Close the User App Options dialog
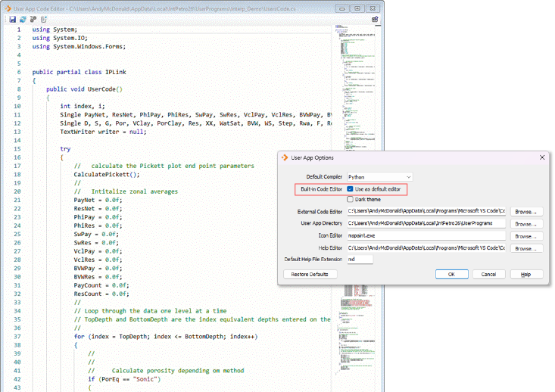This screenshot has width=555, height=392. pos(541,157)
